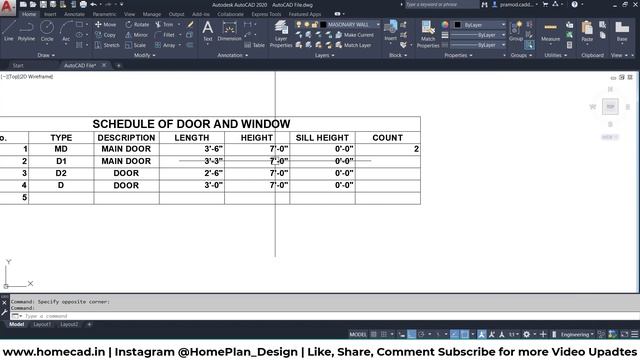Toggle clean screen icon in status bar

(624, 334)
